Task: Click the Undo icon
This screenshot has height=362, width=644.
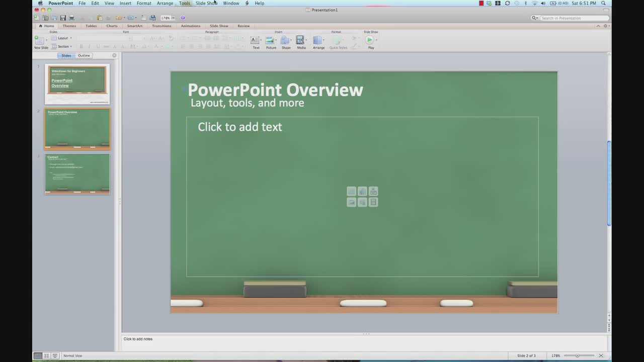Action: [119, 18]
